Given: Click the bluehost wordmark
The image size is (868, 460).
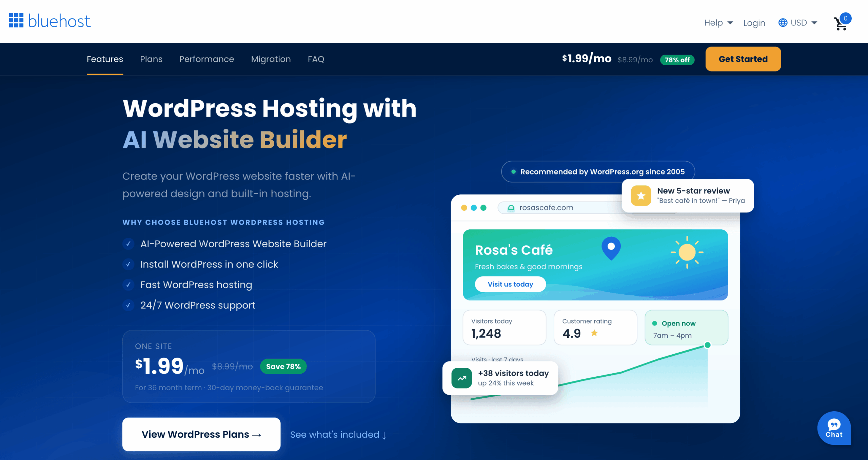Looking at the screenshot, I should click(x=59, y=21).
